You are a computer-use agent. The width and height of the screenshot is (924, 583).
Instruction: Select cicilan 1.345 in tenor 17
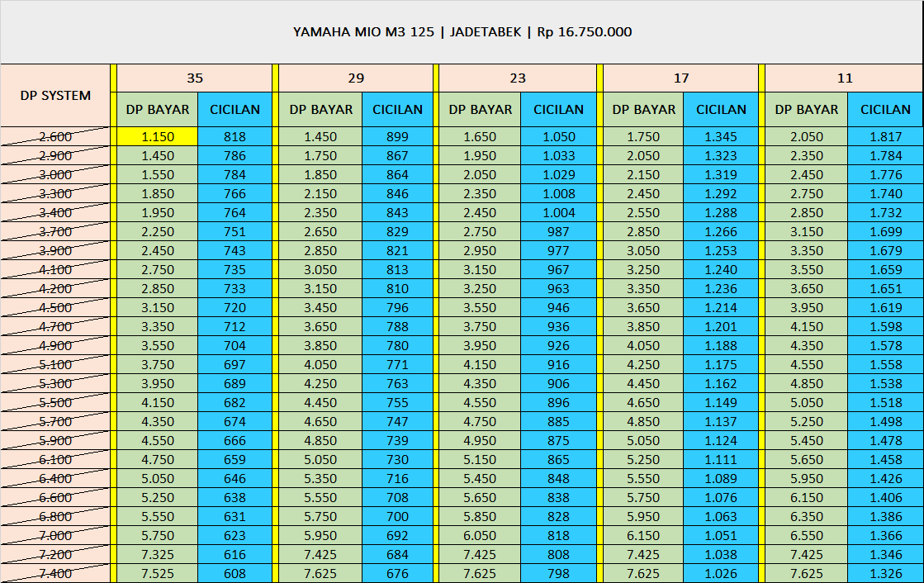721,137
